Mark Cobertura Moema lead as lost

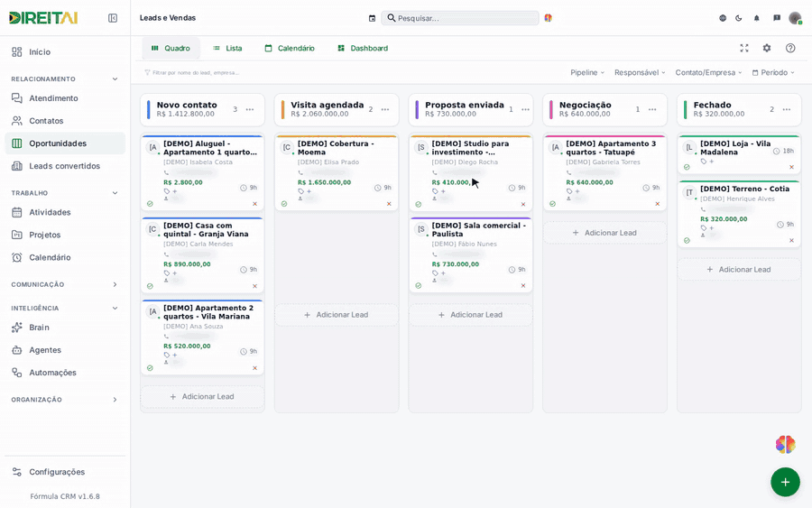pos(389,204)
